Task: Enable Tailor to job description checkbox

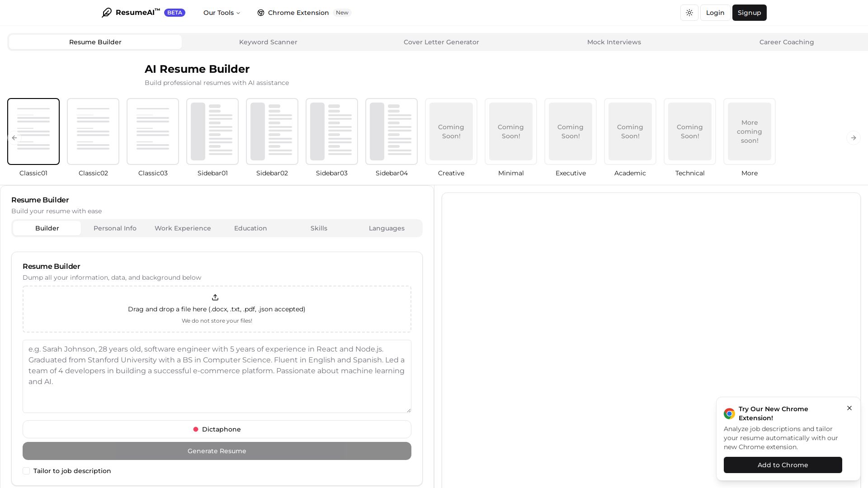Action: point(26,471)
